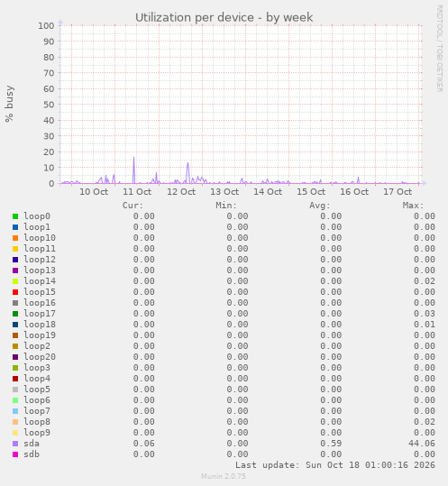This screenshot has width=448, height=486.
Task: Click the loop8 Max value 0.02
Action: coord(425,422)
